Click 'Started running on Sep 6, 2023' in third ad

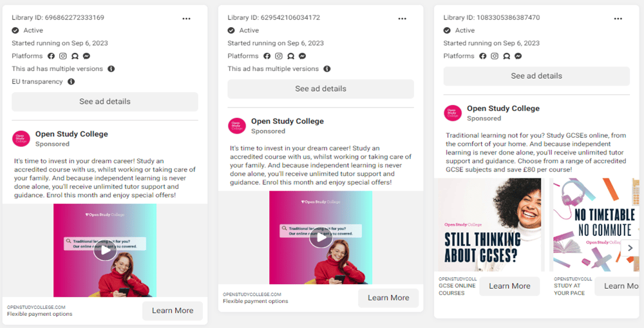click(x=491, y=43)
